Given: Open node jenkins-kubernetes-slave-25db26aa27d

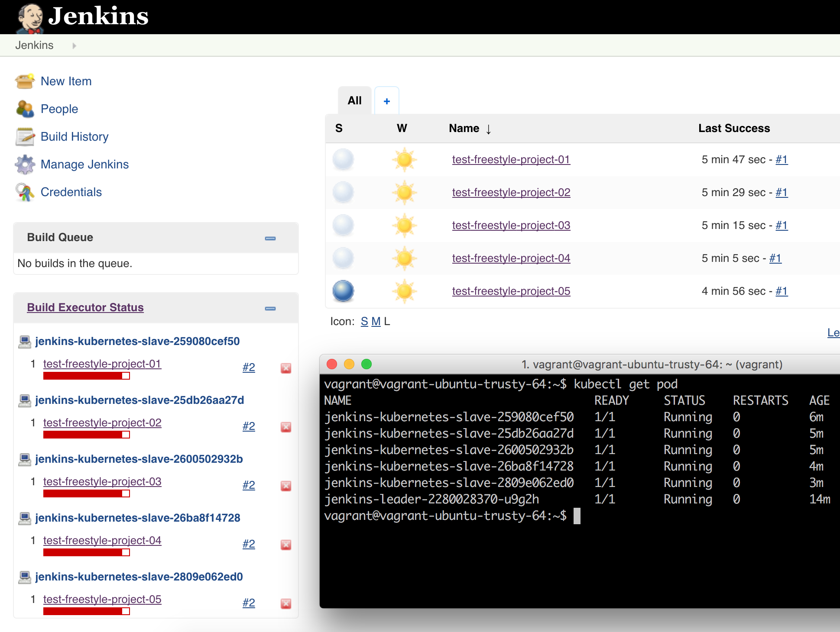Looking at the screenshot, I should 139,400.
